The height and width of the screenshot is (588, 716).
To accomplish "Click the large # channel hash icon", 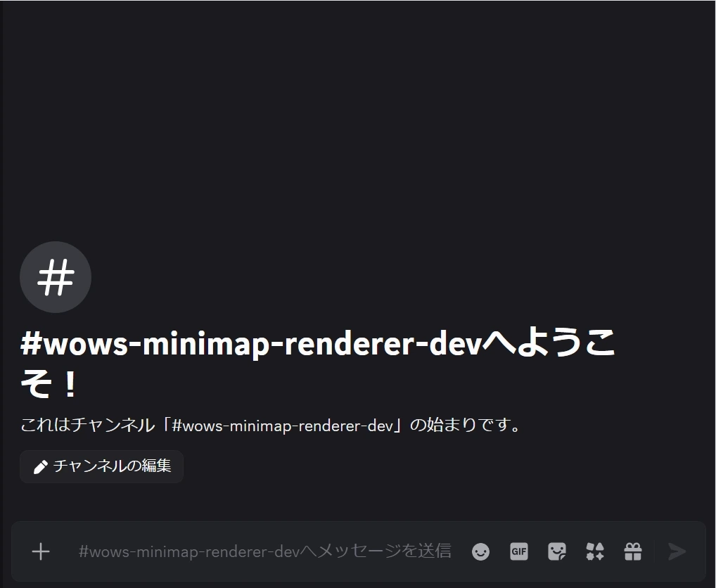I will tap(56, 277).
